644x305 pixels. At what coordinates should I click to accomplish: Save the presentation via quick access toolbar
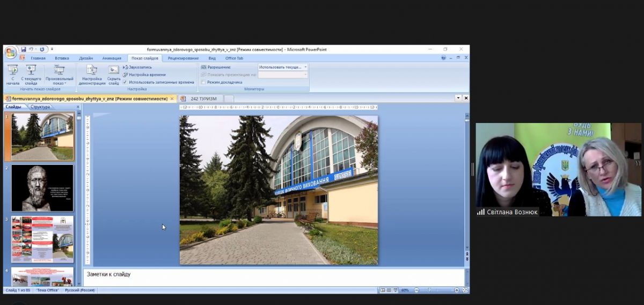point(23,49)
